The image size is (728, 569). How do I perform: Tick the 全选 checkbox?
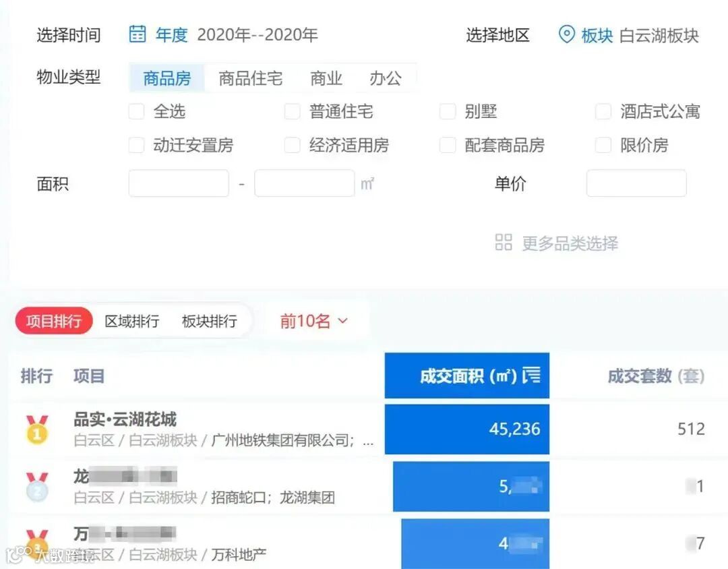point(136,111)
